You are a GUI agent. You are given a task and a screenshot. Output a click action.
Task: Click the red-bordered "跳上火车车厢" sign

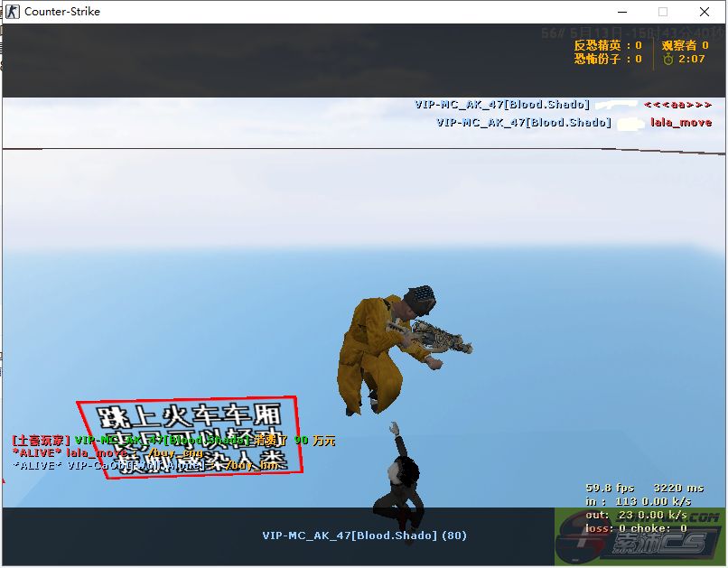coord(190,437)
